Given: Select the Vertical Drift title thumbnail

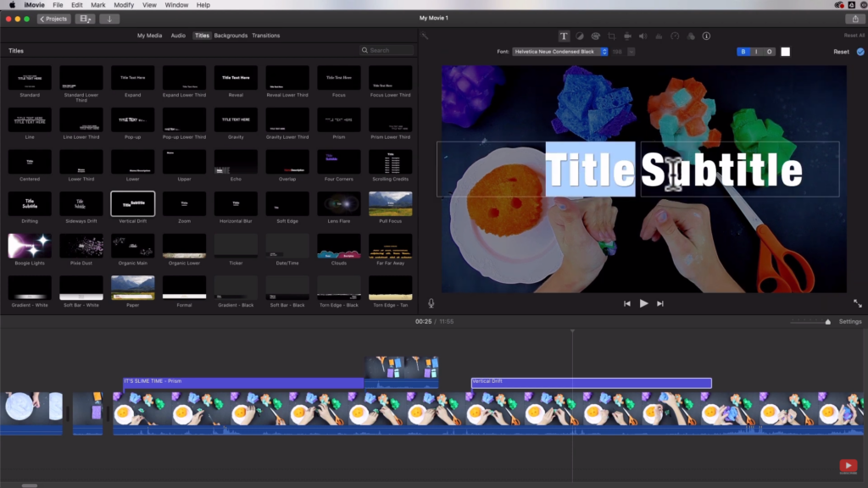Looking at the screenshot, I should 133,203.
